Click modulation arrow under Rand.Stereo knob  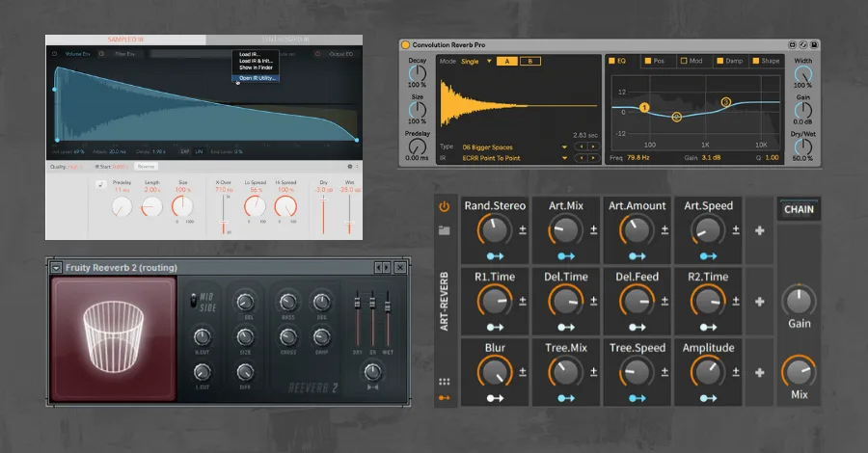[x=495, y=256]
